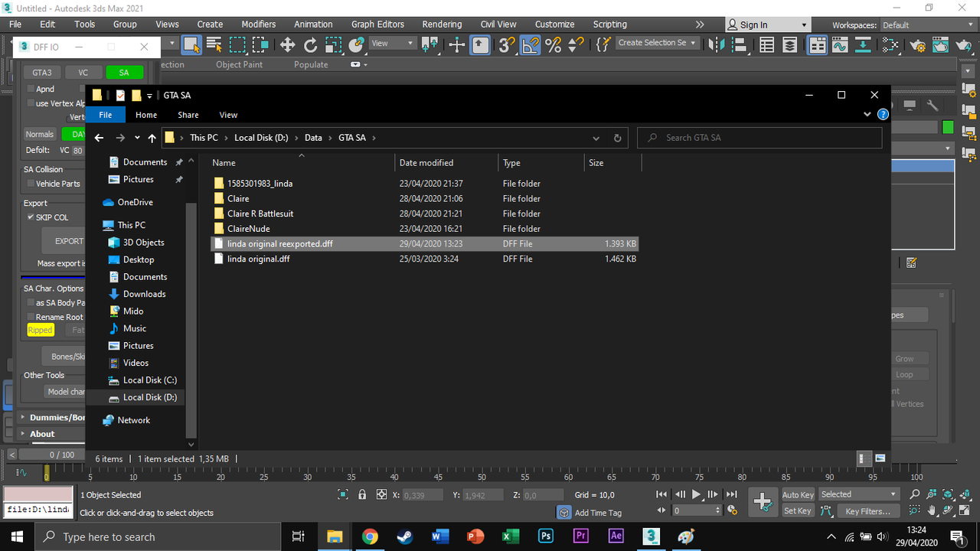Enable the Vehicle Parts checkbox
Screen dimensions: 980x551
(31, 184)
